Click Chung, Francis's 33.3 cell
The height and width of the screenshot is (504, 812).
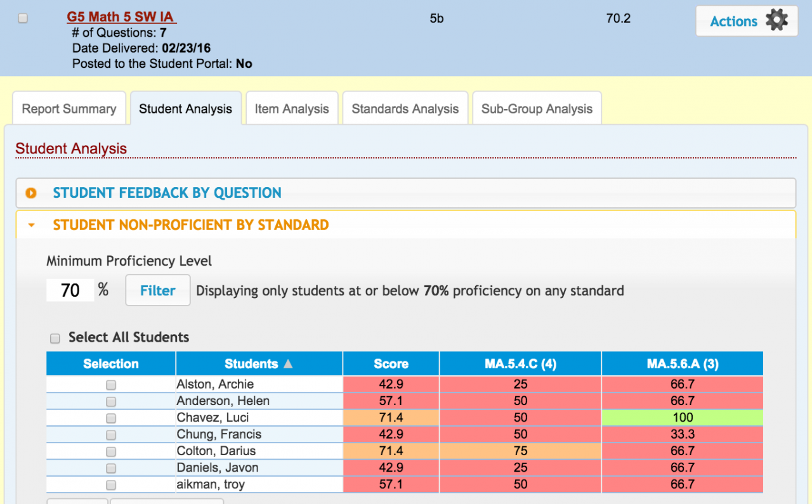[x=683, y=434]
